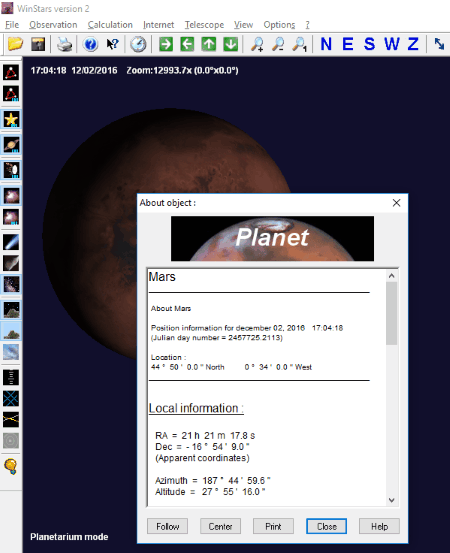450x553 pixels.
Task: Open the View menu
Action: coord(243,25)
